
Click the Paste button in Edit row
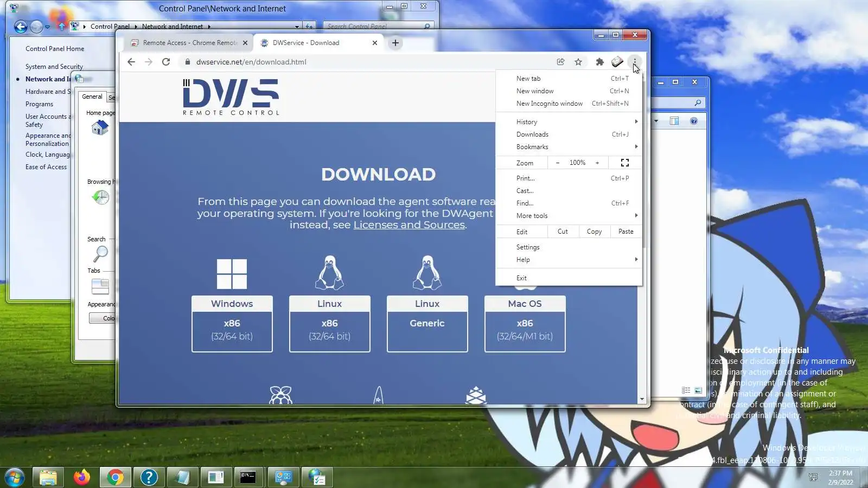click(626, 232)
